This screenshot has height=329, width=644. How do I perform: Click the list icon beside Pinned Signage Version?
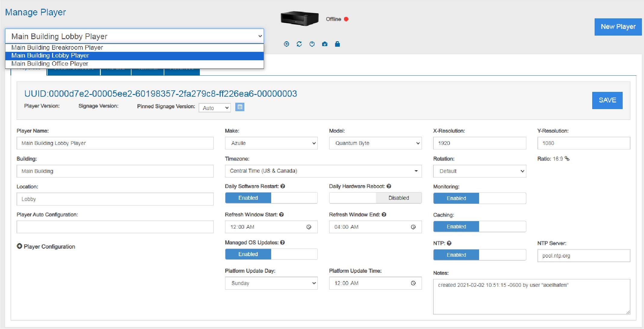[240, 107]
